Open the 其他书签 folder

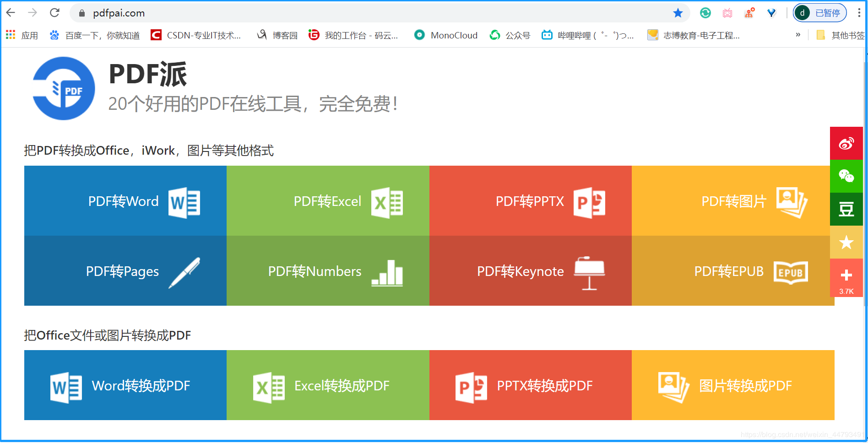(841, 35)
